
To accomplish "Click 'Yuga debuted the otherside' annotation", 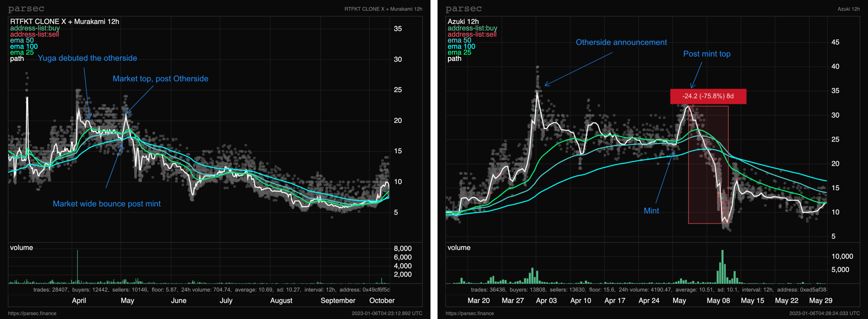I will point(87,58).
